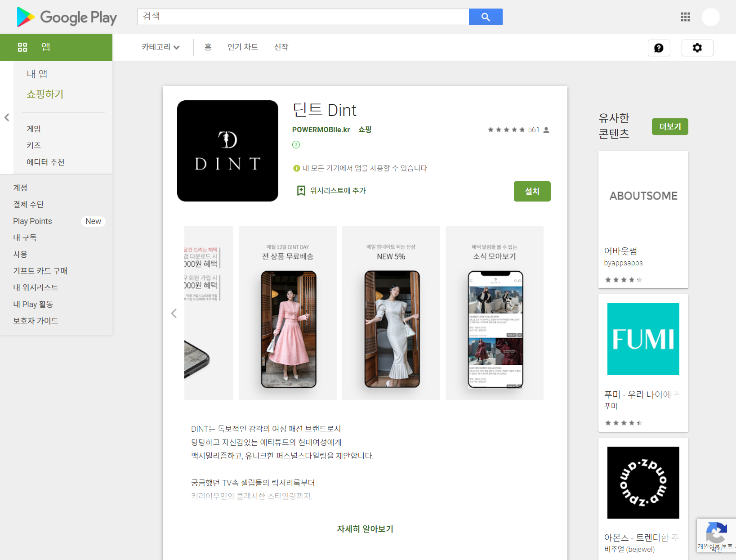This screenshot has height=560, width=736.
Task: Click the 앱 grid icon in the green sidebar
Action: point(22,47)
